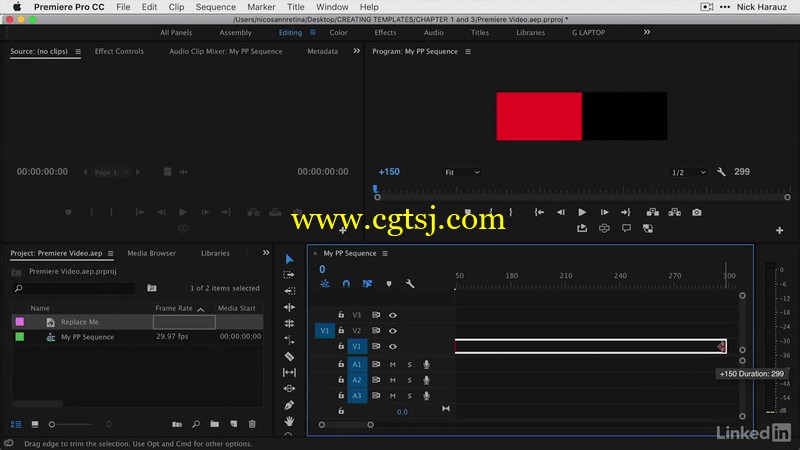Open Program panel menu icon
Screen dimensions: 800x450
(x=468, y=52)
